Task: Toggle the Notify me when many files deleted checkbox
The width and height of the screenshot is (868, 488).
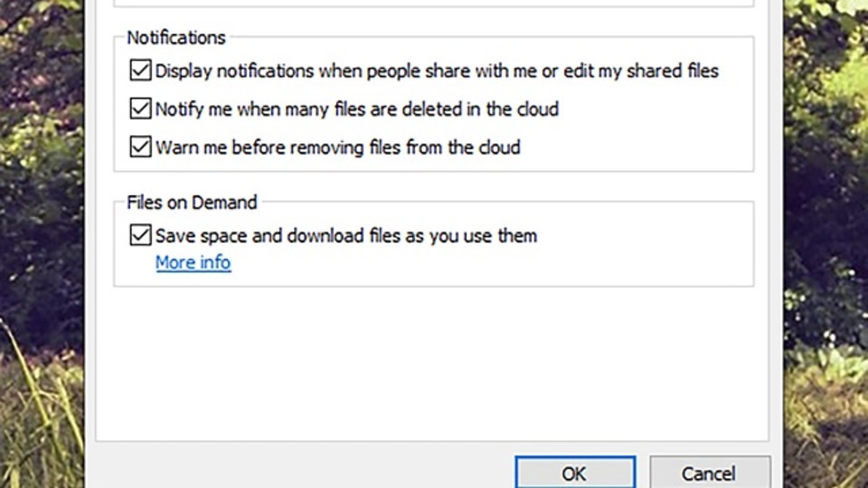Action: [x=140, y=108]
